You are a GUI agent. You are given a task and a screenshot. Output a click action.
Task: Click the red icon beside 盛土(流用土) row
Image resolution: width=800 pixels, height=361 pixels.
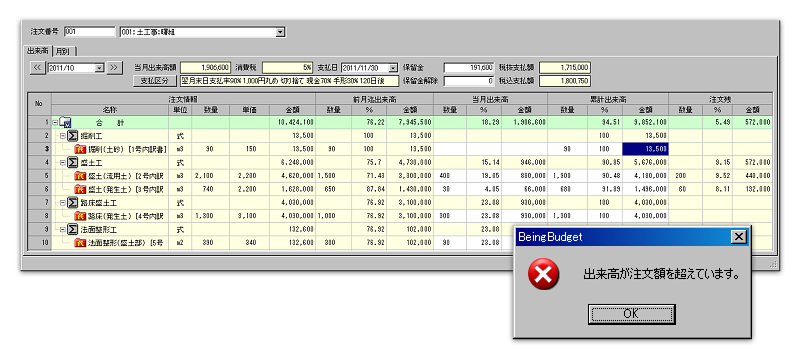(x=81, y=175)
